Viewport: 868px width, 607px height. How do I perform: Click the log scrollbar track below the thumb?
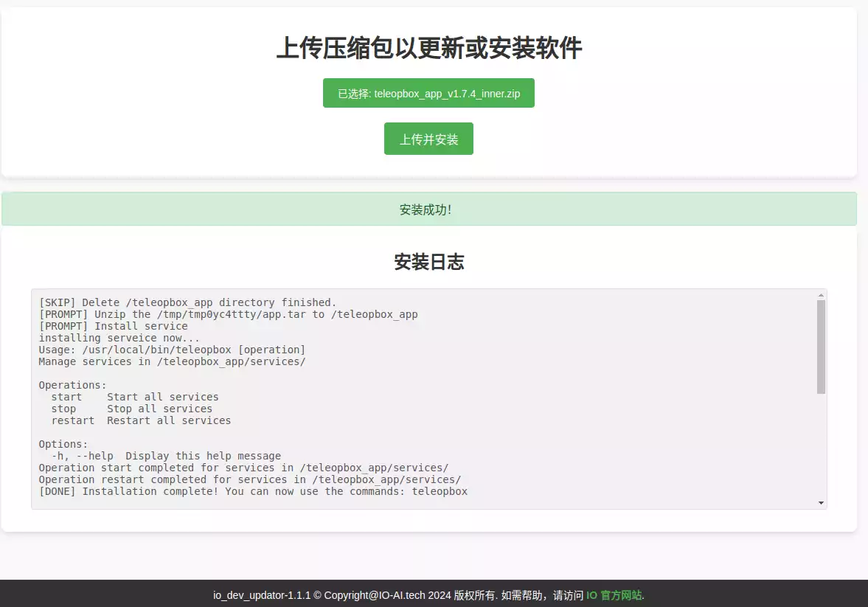tap(821, 450)
